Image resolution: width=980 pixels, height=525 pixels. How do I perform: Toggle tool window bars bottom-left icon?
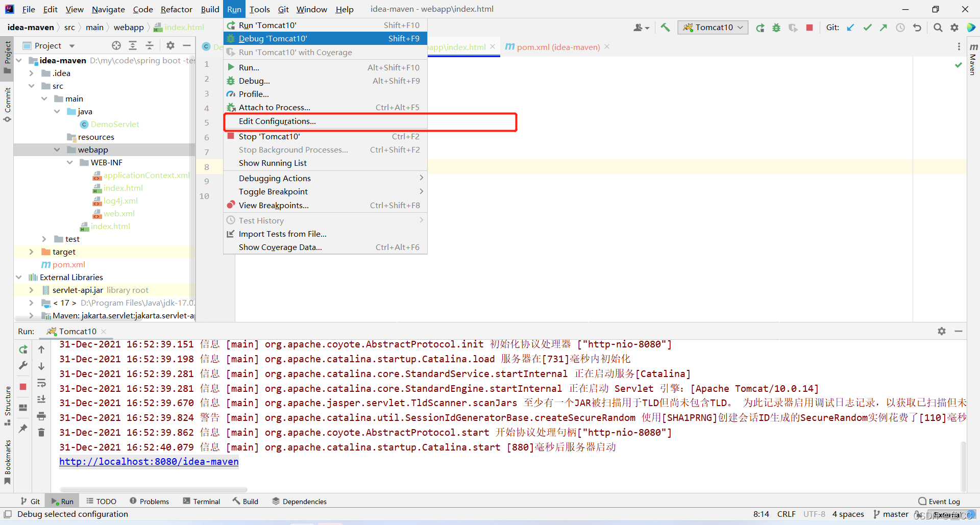pos(8,514)
